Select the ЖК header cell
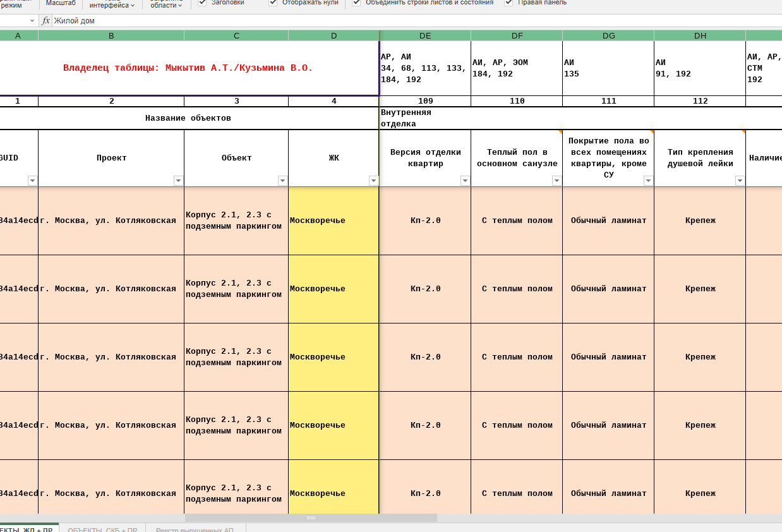 click(x=334, y=158)
